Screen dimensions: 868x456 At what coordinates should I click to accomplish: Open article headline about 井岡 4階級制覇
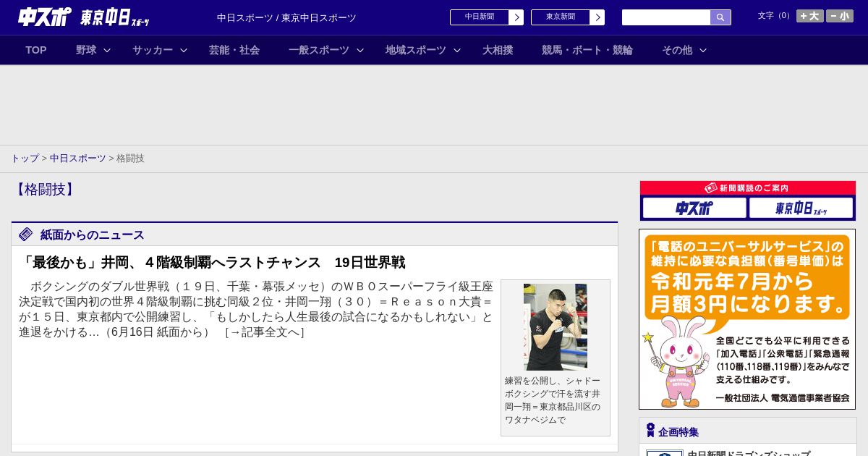pyautogui.click(x=212, y=262)
